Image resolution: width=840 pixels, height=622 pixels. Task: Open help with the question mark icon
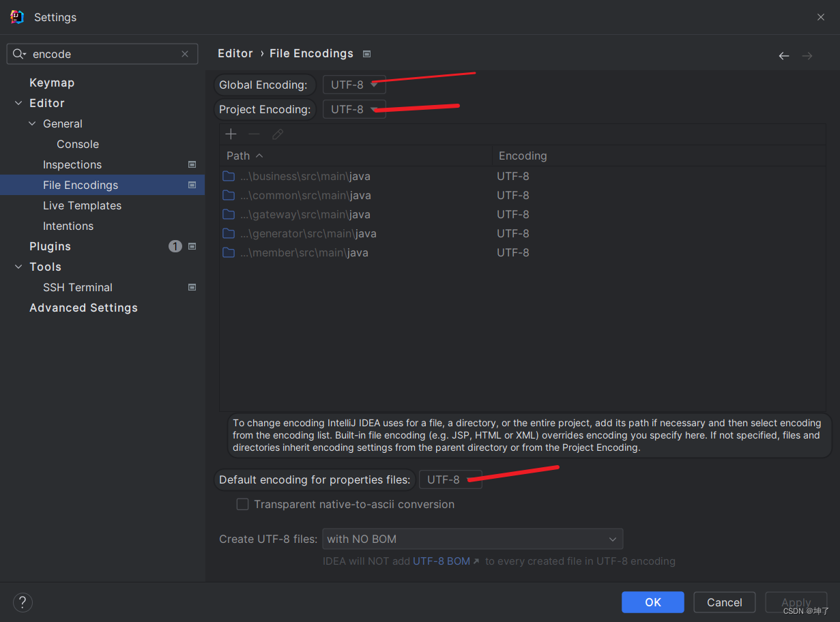point(22,602)
